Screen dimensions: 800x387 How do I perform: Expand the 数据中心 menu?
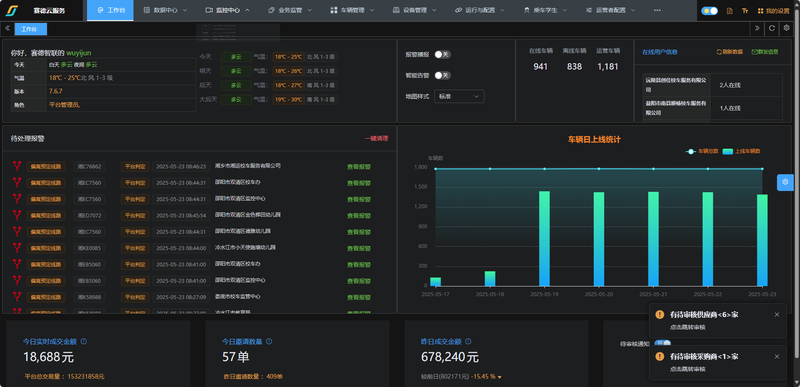tap(165, 10)
